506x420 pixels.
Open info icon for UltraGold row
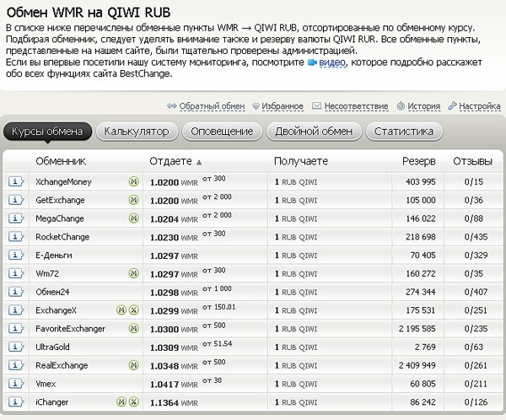tap(16, 347)
